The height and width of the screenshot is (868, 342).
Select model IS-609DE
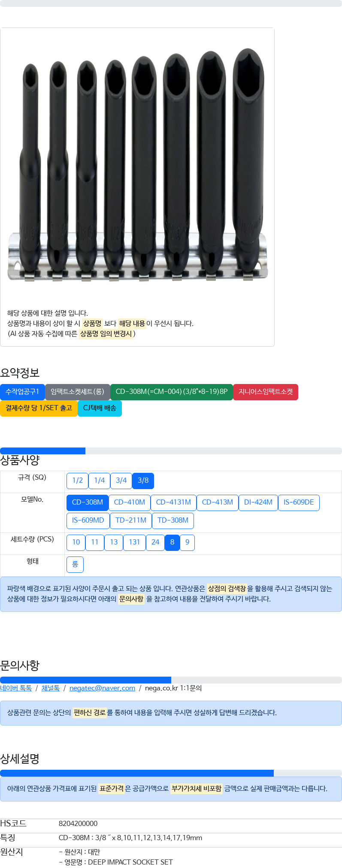pyautogui.click(x=299, y=502)
